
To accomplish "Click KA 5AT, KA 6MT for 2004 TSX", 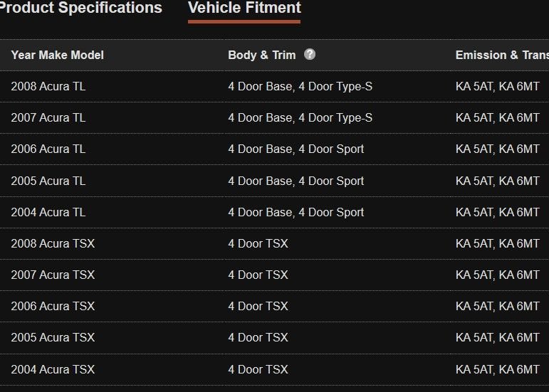I will click(x=497, y=369).
